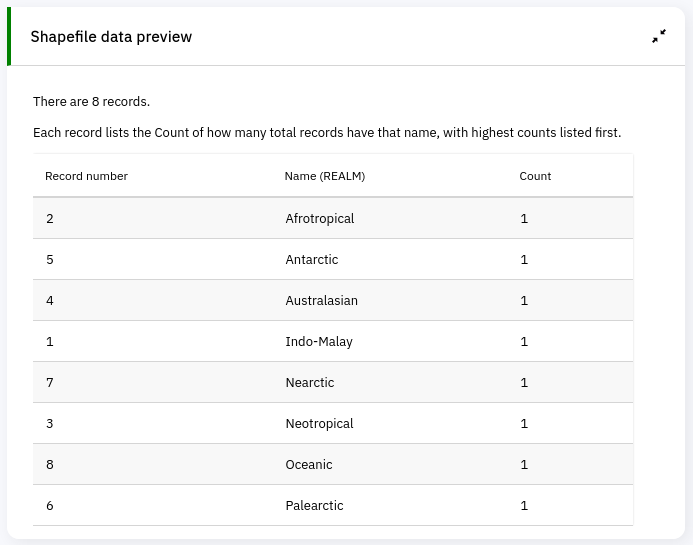Click record number 8 in Oceanic row
Screen dimensions: 693x545
coord(50,464)
